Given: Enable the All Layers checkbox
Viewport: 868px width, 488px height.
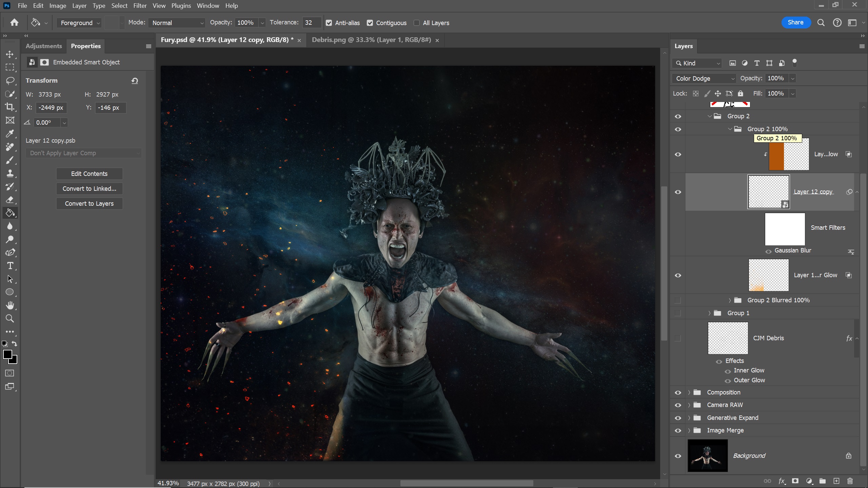Looking at the screenshot, I should pos(417,23).
